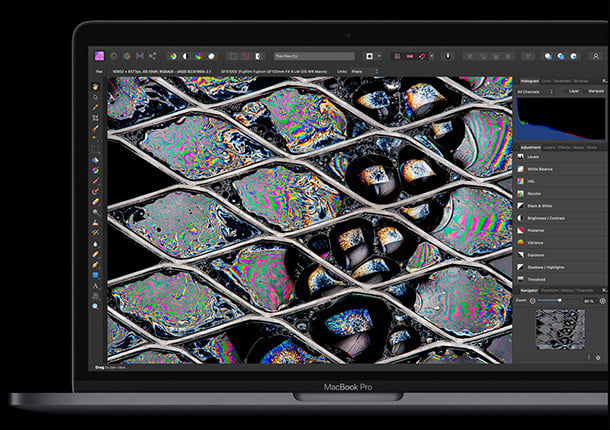Select the Zoom tool in tools panel
This screenshot has height=430, width=610.
(x=96, y=307)
